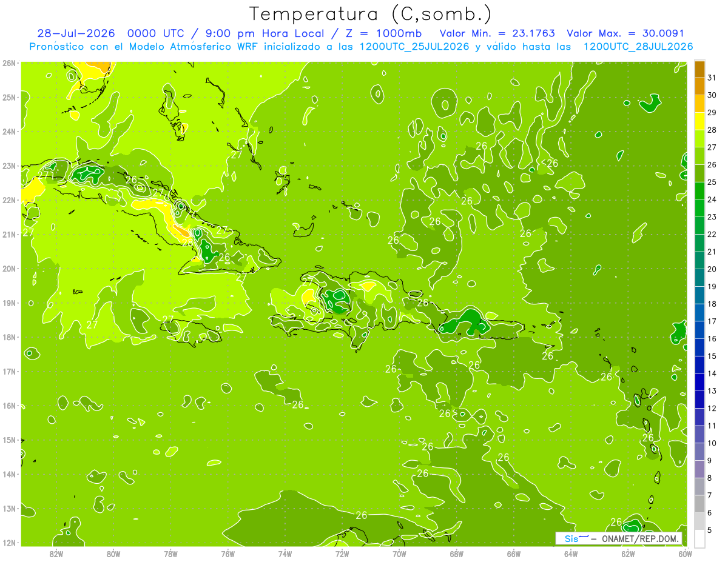Click the 15N latitude label

tap(8, 440)
